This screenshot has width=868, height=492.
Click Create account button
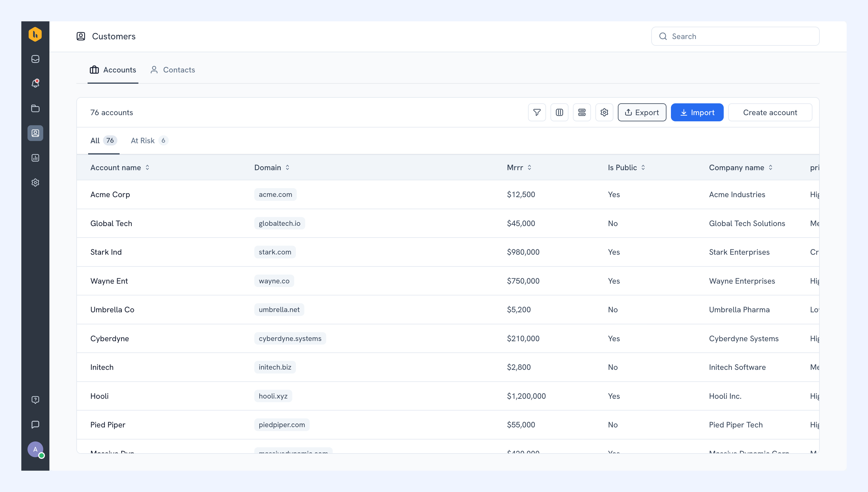770,112
